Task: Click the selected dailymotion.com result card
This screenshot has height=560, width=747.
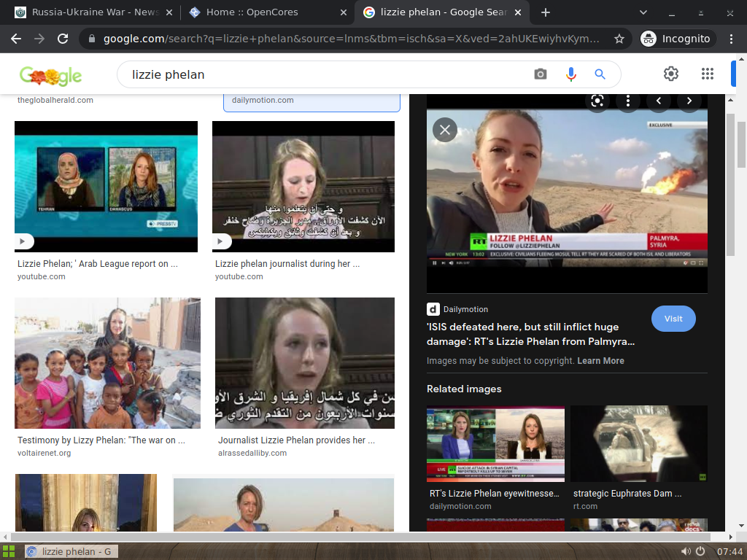Action: pyautogui.click(x=311, y=102)
